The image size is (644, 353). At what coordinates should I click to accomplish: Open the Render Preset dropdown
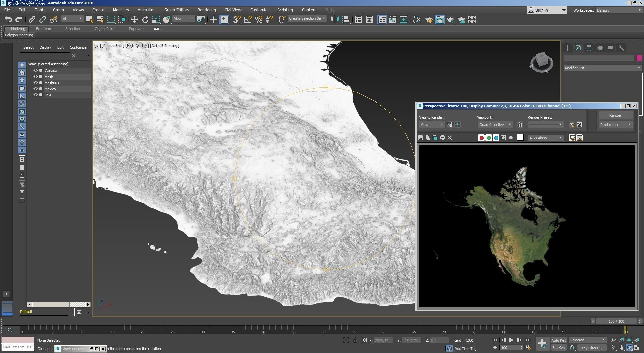tap(545, 125)
